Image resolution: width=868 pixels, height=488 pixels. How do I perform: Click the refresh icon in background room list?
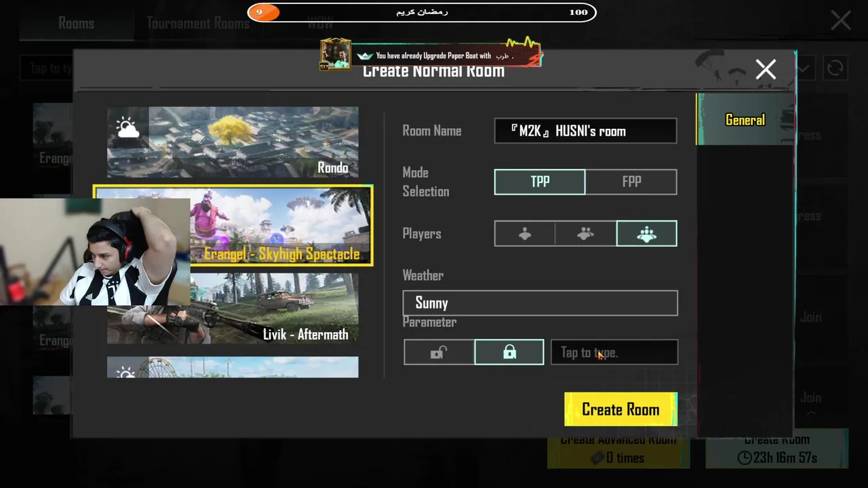835,68
